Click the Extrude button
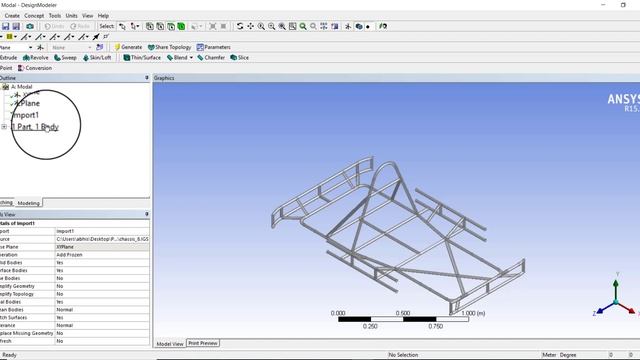 point(9,58)
